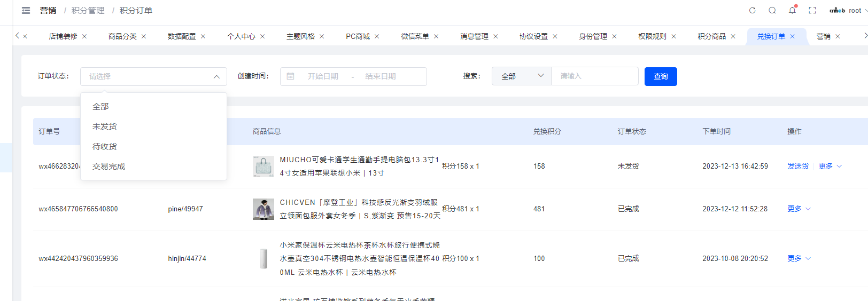
Task: Click the 兑换积分 column header
Action: click(547, 131)
